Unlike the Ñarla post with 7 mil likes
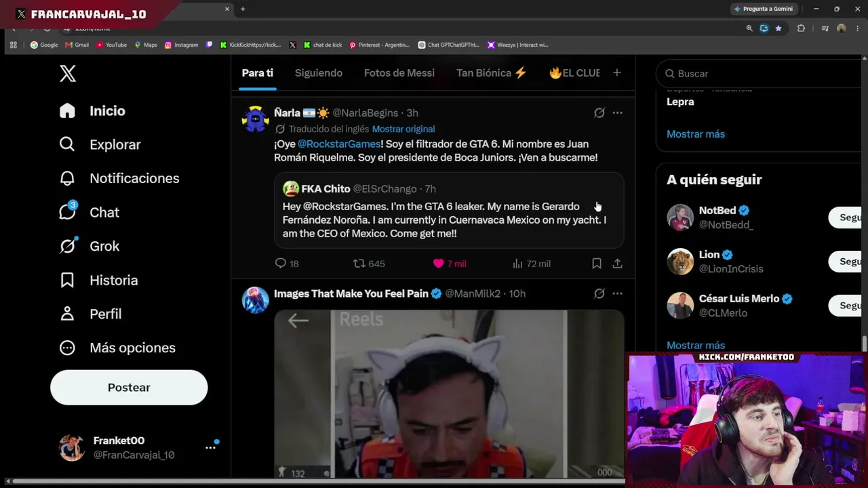Screen dimensions: 868x488 (449, 264)
